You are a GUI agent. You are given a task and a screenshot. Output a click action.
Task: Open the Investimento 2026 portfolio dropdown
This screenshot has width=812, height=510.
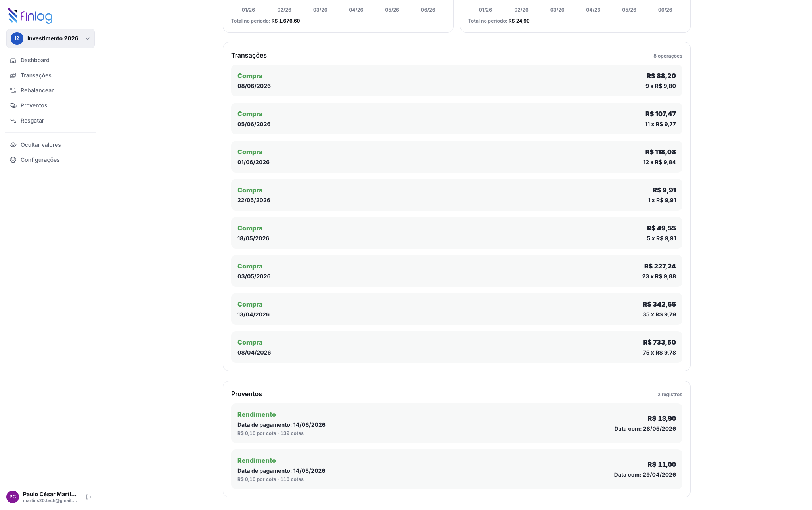(50, 38)
